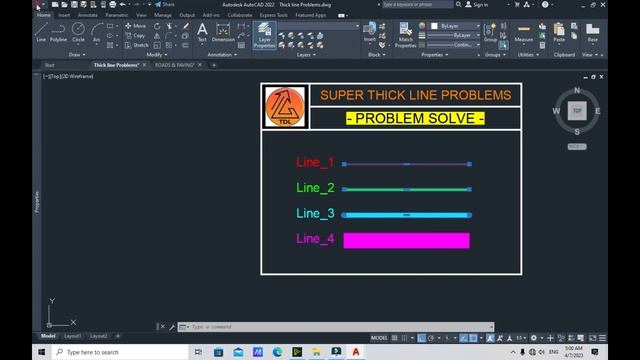The image size is (640, 360).
Task: Expand the Draw panel dropdown
Action: (x=77, y=55)
